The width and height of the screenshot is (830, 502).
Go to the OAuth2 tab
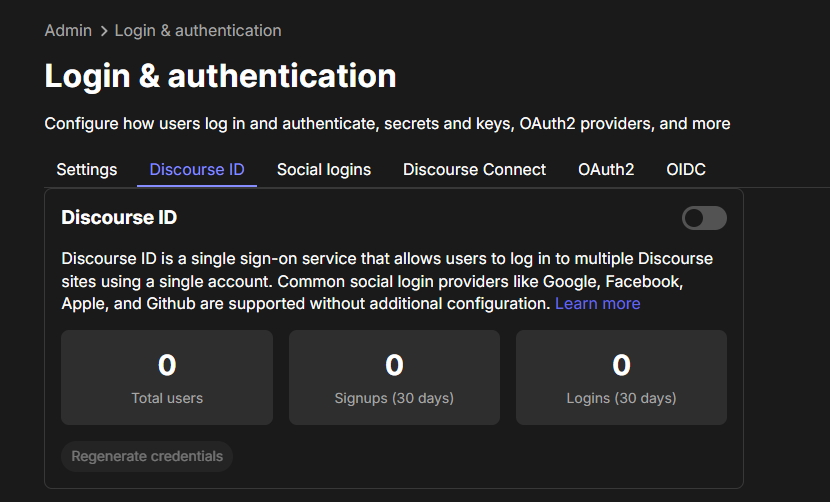(606, 169)
